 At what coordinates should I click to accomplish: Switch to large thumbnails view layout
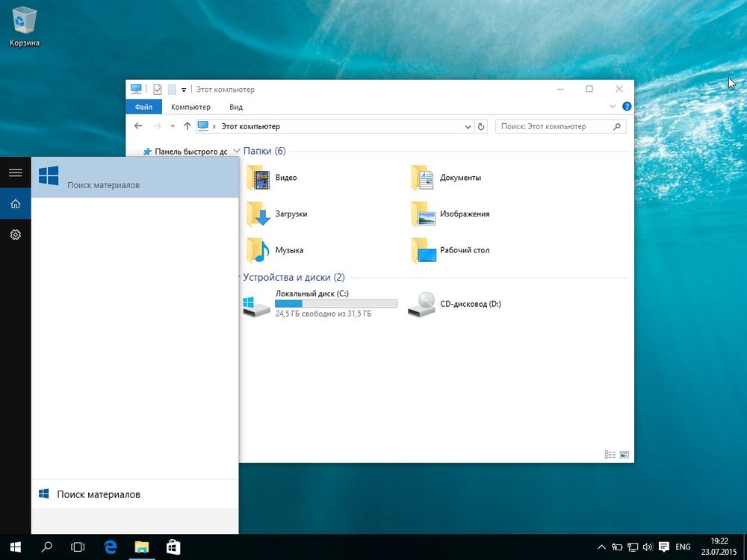[624, 454]
